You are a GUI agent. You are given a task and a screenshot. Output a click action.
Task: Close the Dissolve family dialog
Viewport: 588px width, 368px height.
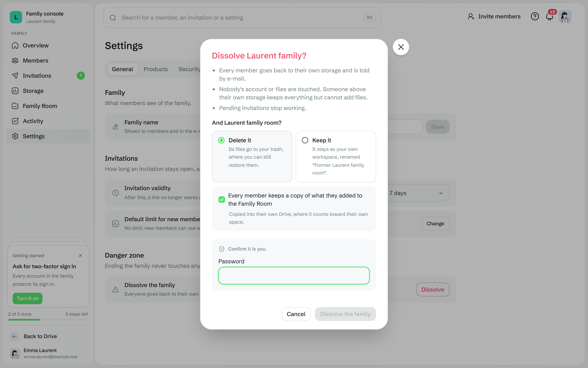tap(401, 47)
